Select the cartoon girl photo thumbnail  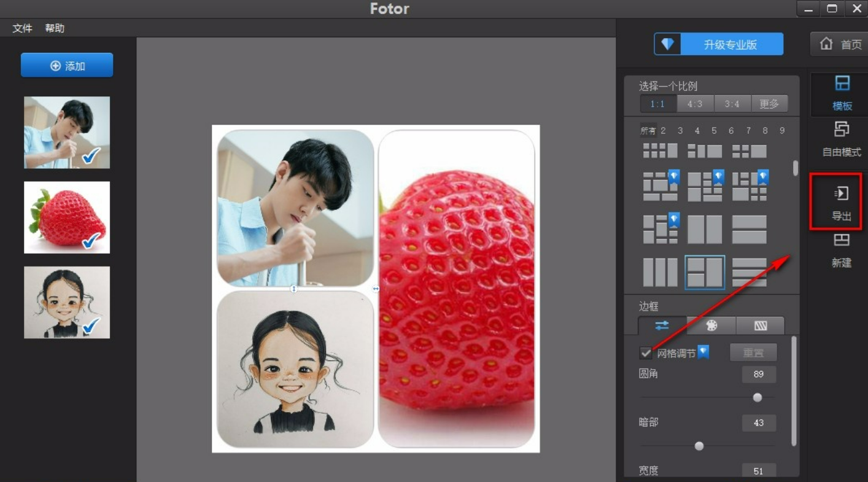67,302
